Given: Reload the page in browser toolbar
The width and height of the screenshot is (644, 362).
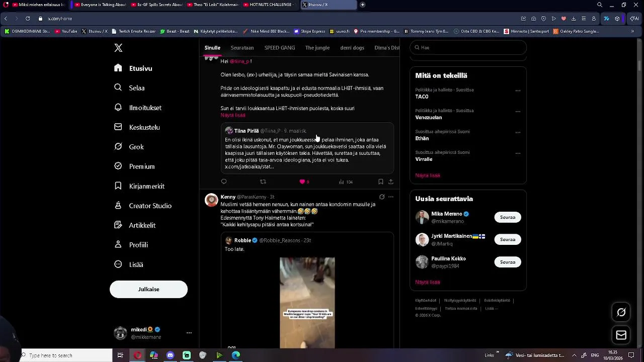Looking at the screenshot, I should [27, 19].
